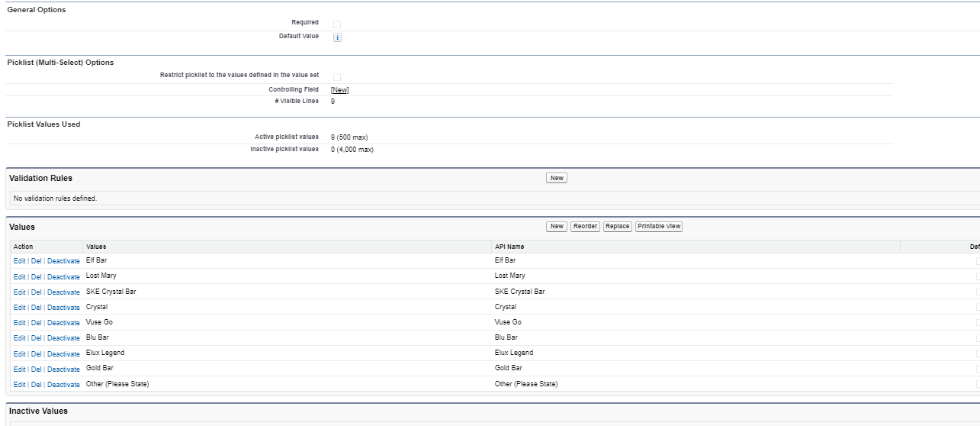Toggle default checkbox for Gold Bar row
Image resolution: width=980 pixels, height=426 pixels.
click(978, 369)
